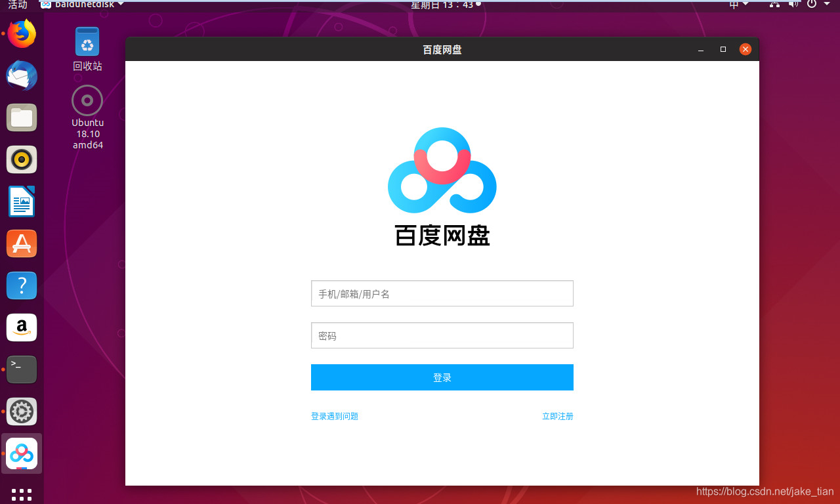Click the volume speaker icon in top bar

click(x=794, y=5)
